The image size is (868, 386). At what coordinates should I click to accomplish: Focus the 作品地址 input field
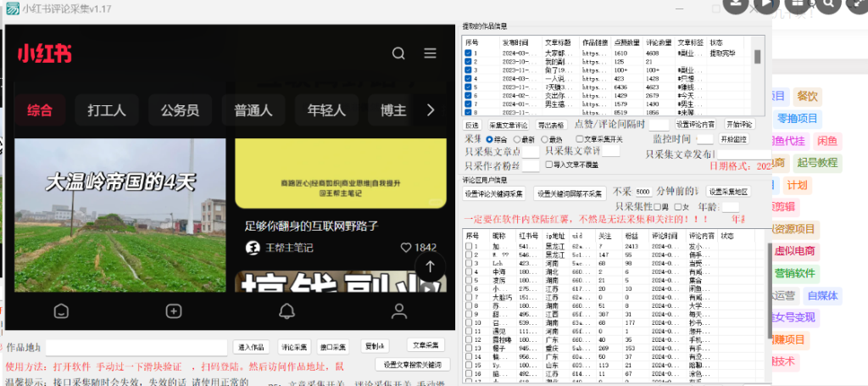click(x=136, y=348)
